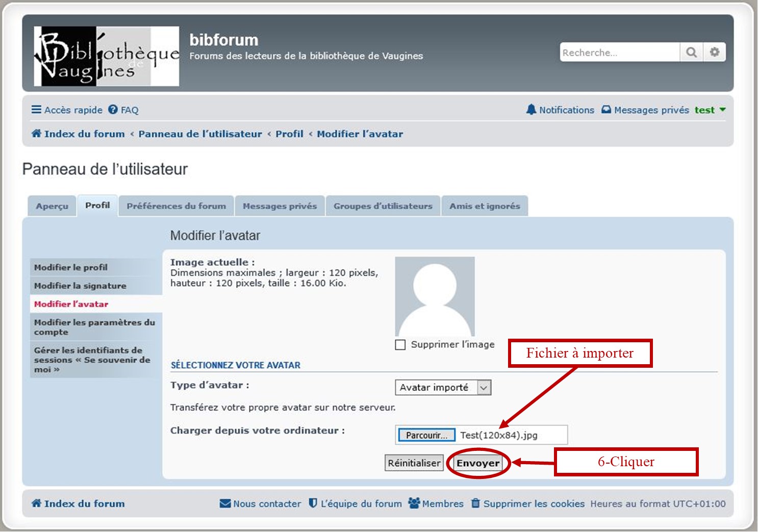Click the search magnifier icon
The height and width of the screenshot is (532, 758).
691,53
